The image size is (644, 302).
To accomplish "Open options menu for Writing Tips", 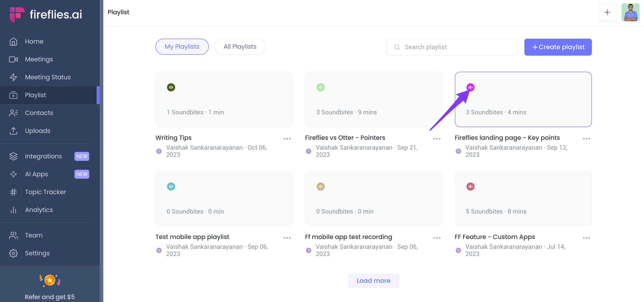I will click(287, 139).
